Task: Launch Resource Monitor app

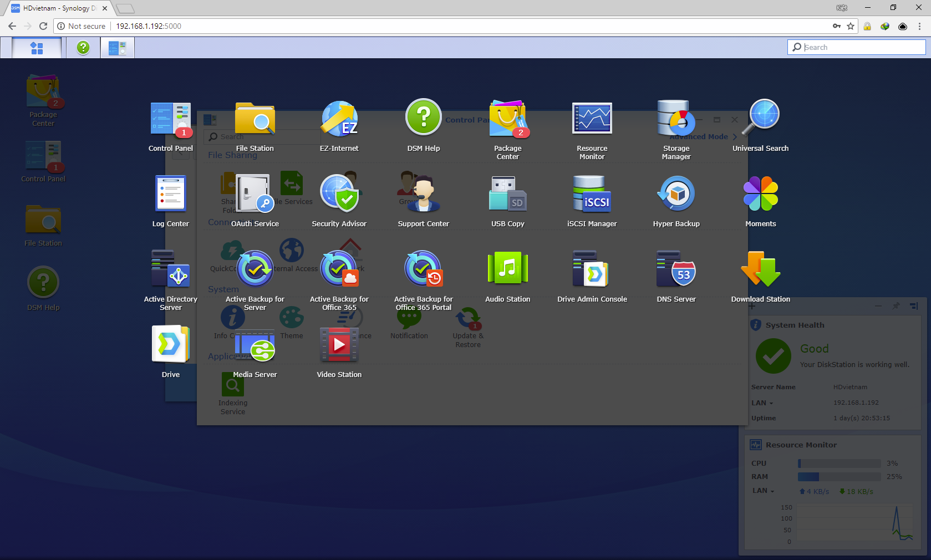Action: click(x=592, y=130)
